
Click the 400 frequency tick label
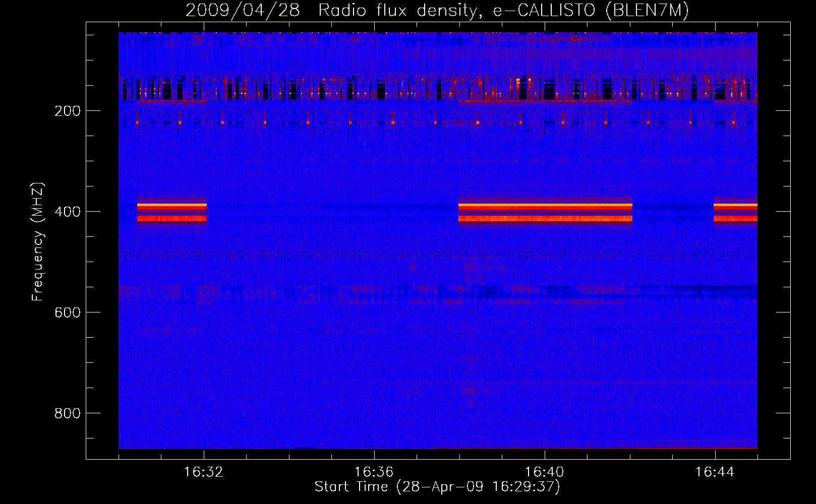point(68,212)
